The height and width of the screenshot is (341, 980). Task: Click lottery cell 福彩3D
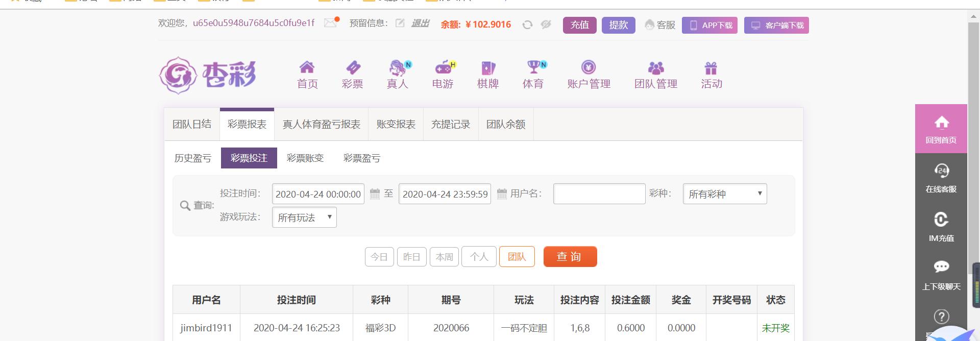click(380, 328)
